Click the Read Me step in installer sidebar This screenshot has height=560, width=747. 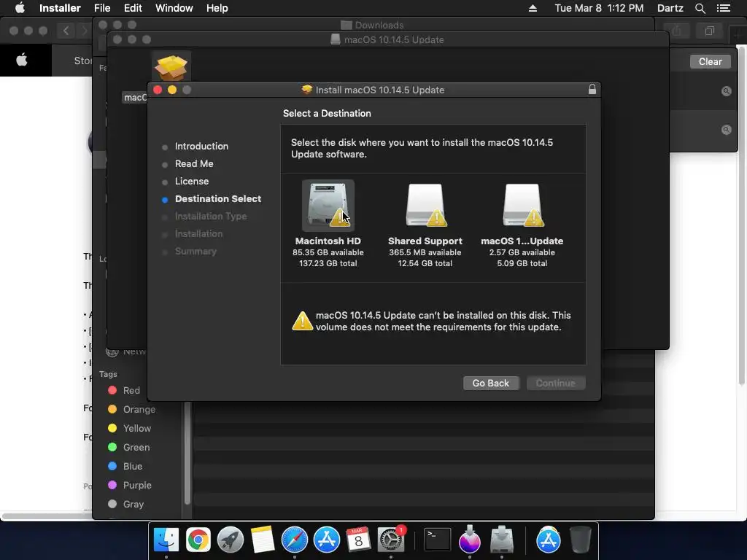point(194,164)
